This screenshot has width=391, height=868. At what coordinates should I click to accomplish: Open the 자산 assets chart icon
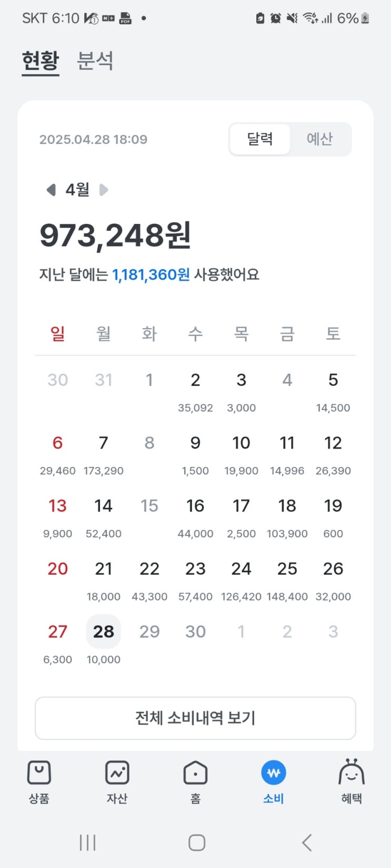pyautogui.click(x=117, y=773)
